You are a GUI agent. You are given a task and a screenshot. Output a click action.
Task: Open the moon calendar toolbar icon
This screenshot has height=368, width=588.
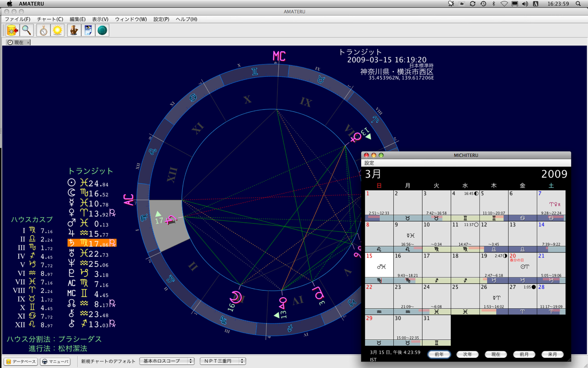coord(88,30)
